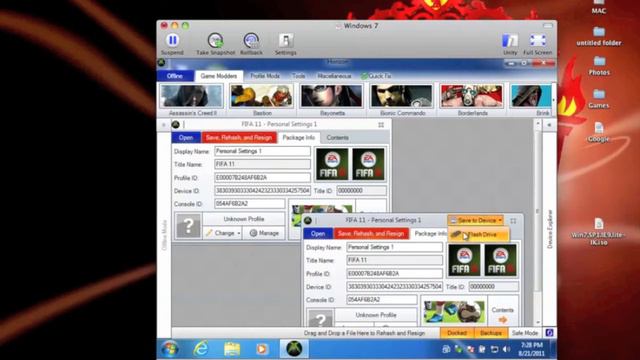Open the vertical Device Explorer side tab

(x=549, y=229)
